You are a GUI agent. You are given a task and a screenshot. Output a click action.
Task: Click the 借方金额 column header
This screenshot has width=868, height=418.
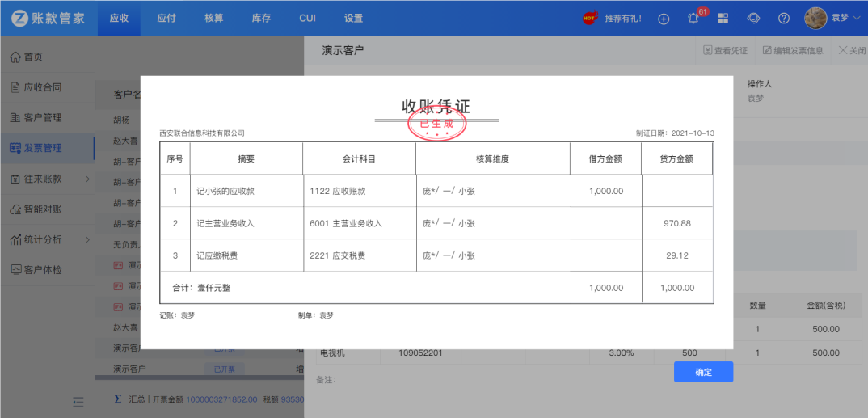(605, 159)
